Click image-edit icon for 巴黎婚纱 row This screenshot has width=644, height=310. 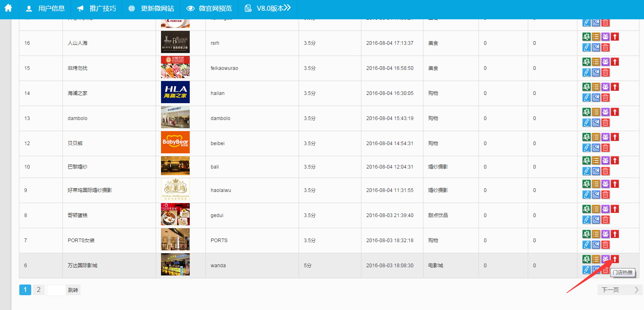pyautogui.click(x=596, y=171)
